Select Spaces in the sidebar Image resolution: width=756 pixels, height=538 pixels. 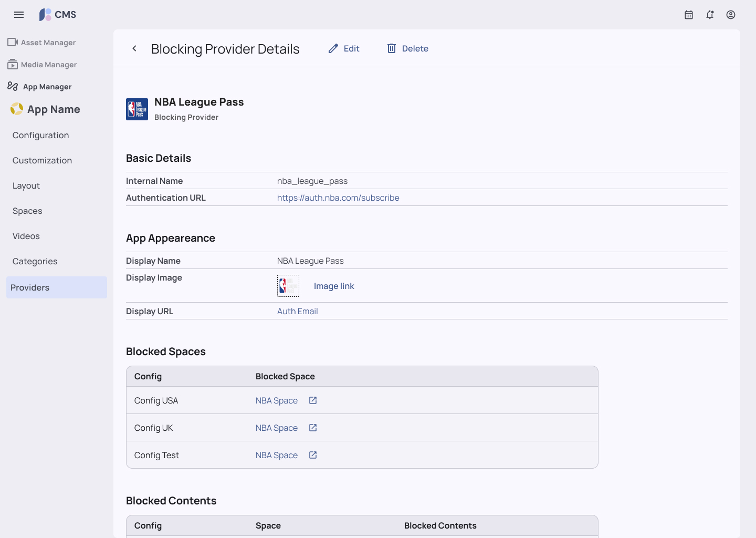[x=27, y=211]
